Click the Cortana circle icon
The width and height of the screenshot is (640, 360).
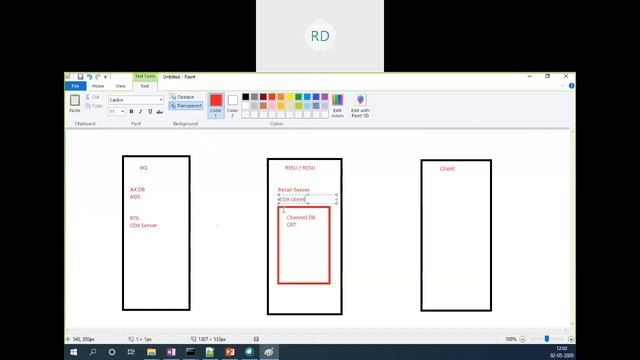pos(112,352)
